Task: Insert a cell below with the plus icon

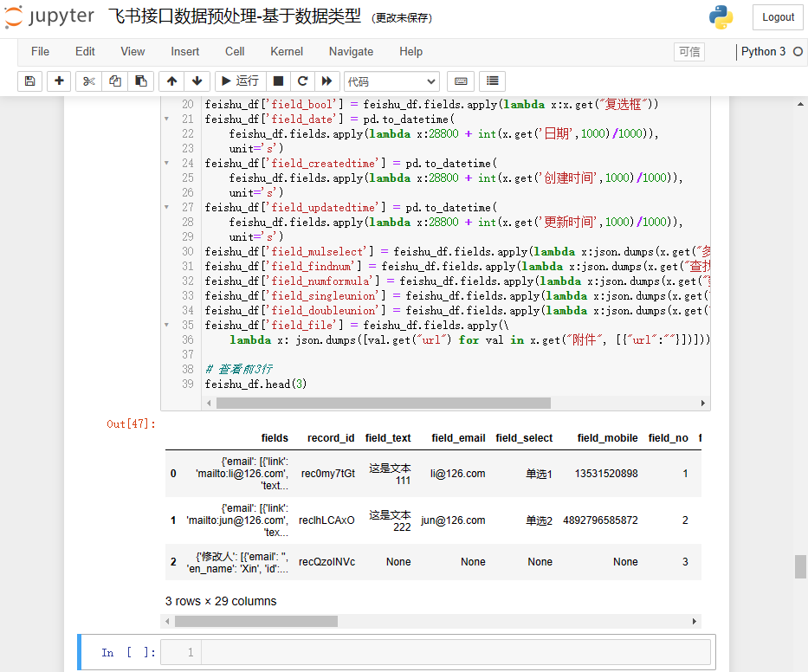Action: pyautogui.click(x=59, y=81)
